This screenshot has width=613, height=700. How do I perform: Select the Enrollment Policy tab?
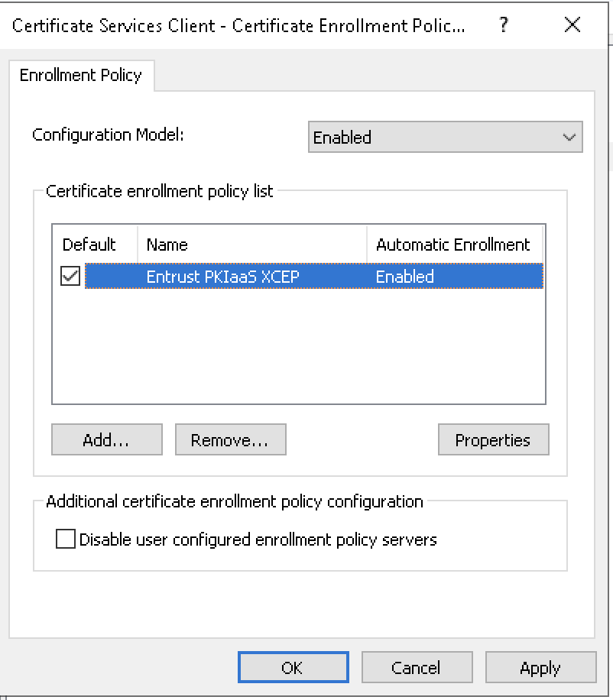[x=81, y=75]
